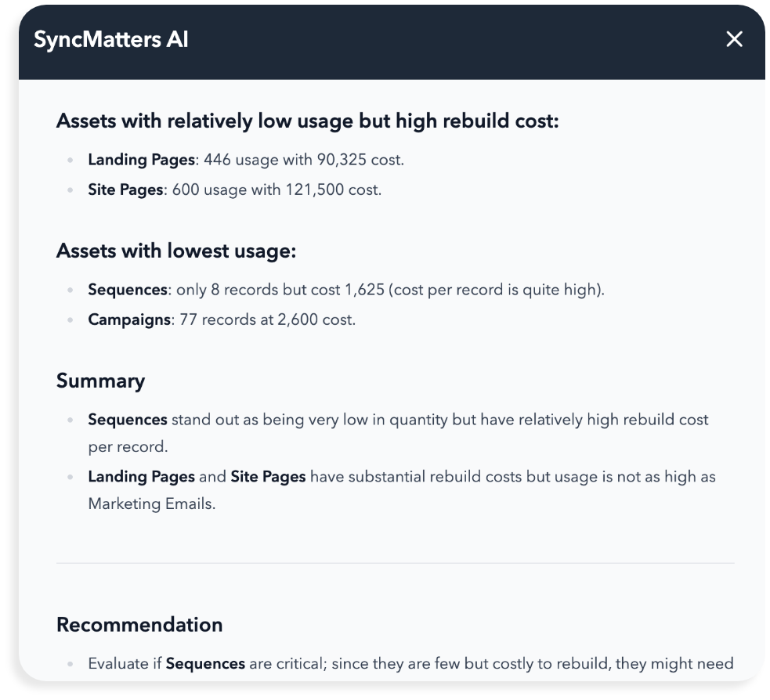770x700 pixels.
Task: Select the Site Pages 600 usage bullet
Action: coord(234,189)
